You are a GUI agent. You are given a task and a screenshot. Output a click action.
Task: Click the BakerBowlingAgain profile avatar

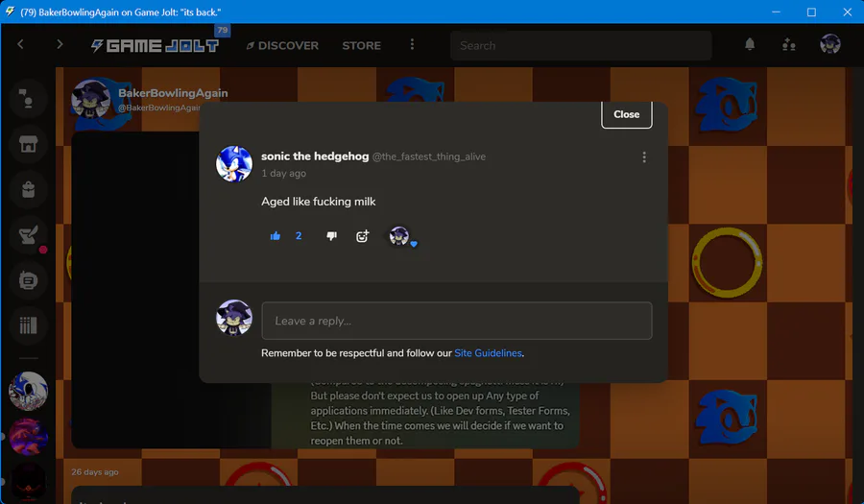[91, 99]
